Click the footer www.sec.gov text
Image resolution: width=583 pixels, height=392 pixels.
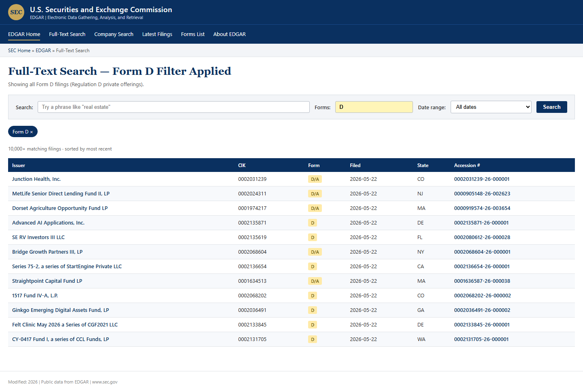click(x=105, y=382)
